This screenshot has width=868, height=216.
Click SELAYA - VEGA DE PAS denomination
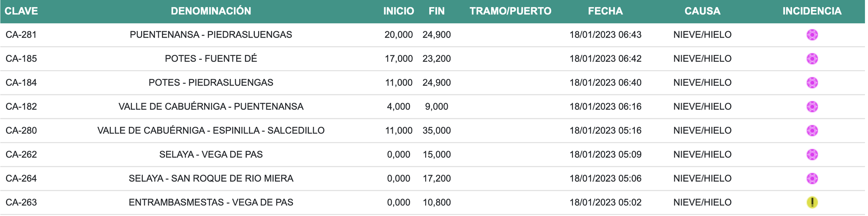click(211, 154)
